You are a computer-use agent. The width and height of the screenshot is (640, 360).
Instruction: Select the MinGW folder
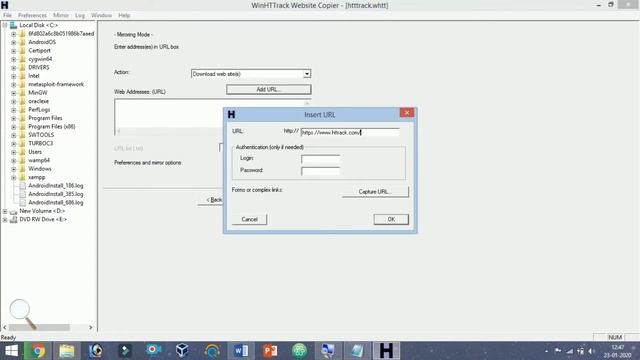click(38, 93)
